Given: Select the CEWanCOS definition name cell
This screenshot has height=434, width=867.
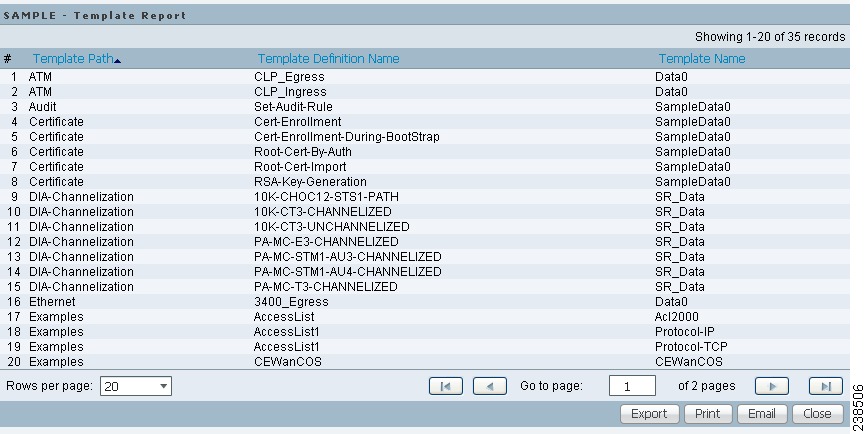Looking at the screenshot, I should click(x=288, y=362).
